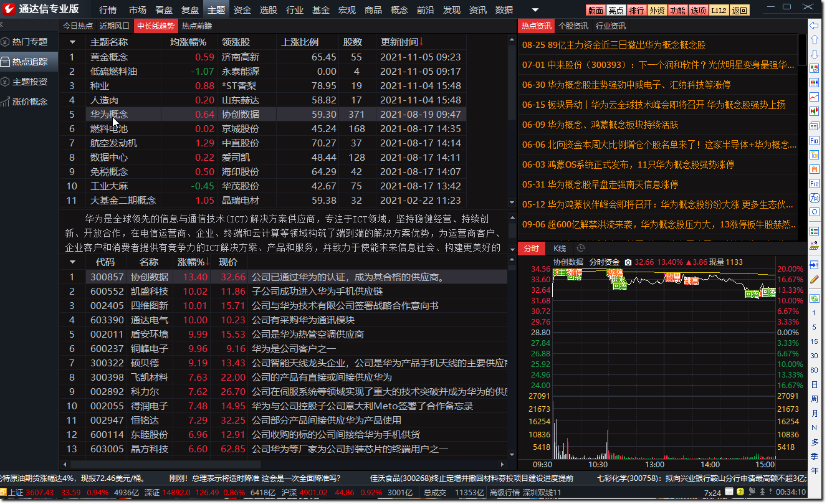Open the 选股 menu
The width and height of the screenshot is (827, 504).
(269, 10)
